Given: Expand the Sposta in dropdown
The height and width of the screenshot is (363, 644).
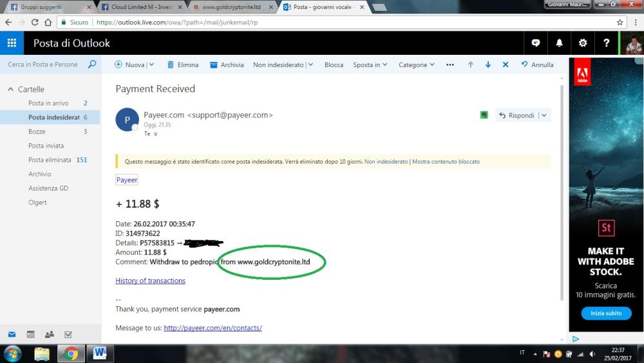Looking at the screenshot, I should coord(370,64).
